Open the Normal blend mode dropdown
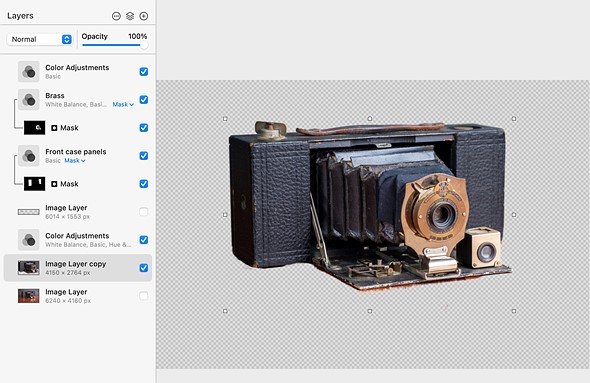The height and width of the screenshot is (383, 590). 40,39
